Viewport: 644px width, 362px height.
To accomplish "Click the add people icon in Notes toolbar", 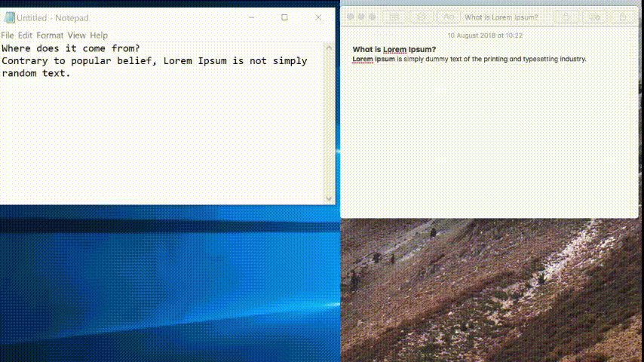I will [595, 17].
